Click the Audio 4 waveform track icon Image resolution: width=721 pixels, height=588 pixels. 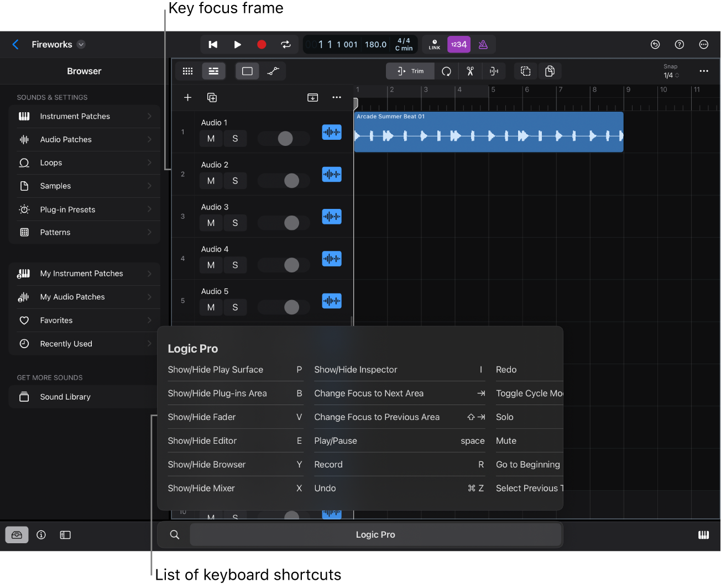pos(332,259)
